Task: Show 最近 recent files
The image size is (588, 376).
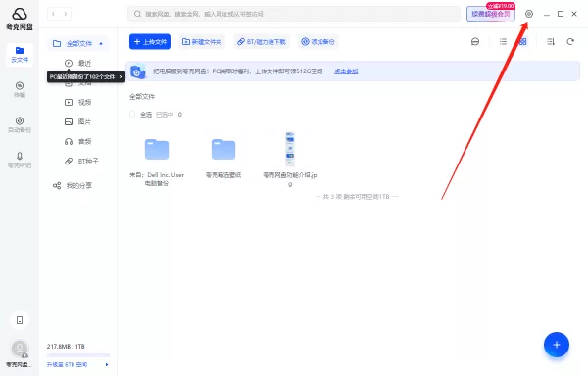Action: click(x=84, y=63)
